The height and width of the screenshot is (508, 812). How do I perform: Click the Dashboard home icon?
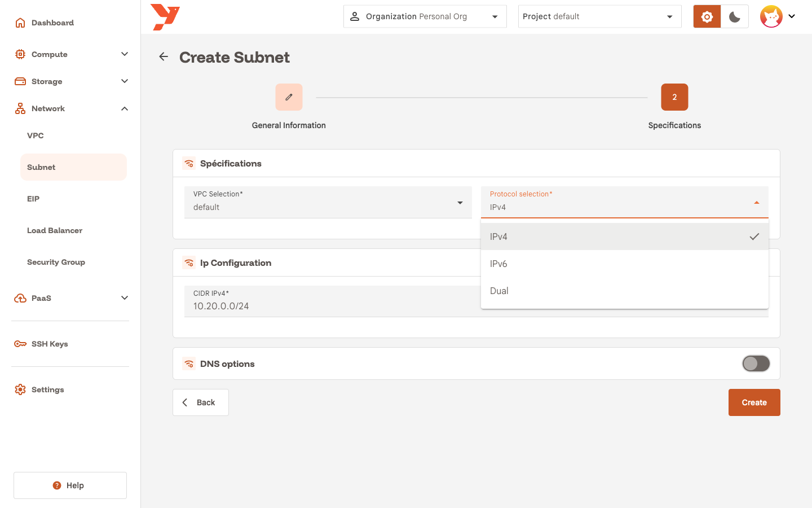click(x=20, y=23)
